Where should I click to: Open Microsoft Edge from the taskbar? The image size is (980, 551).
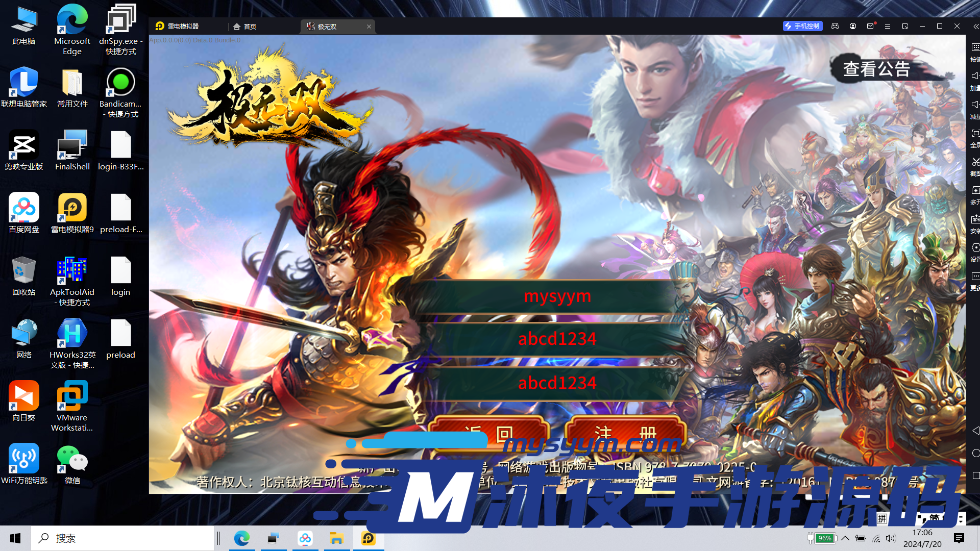pyautogui.click(x=241, y=538)
